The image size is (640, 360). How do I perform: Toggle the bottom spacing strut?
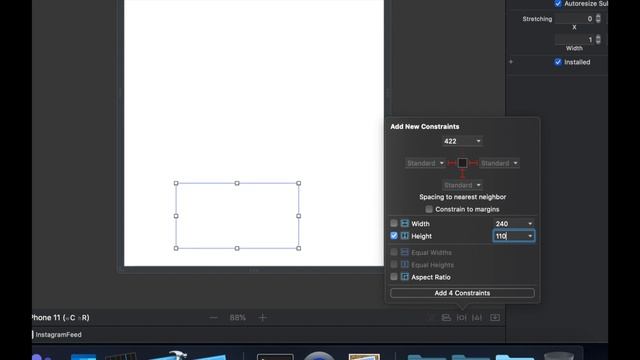[x=462, y=174]
